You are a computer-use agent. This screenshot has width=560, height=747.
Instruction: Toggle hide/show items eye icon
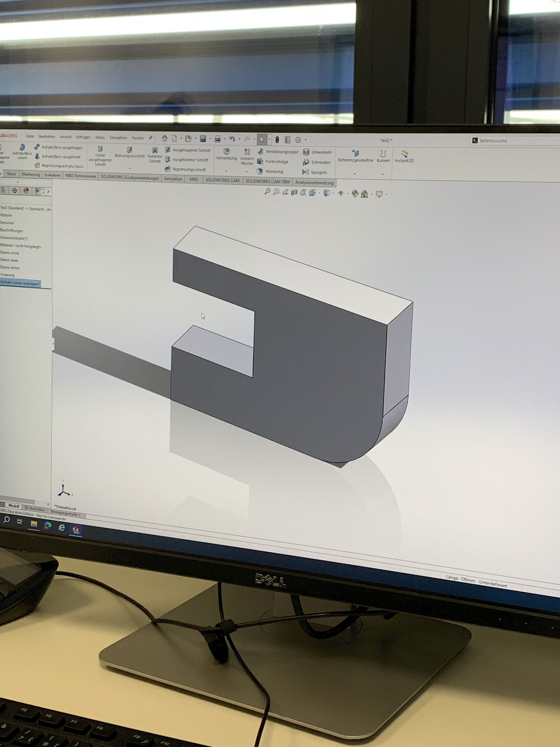[341, 193]
